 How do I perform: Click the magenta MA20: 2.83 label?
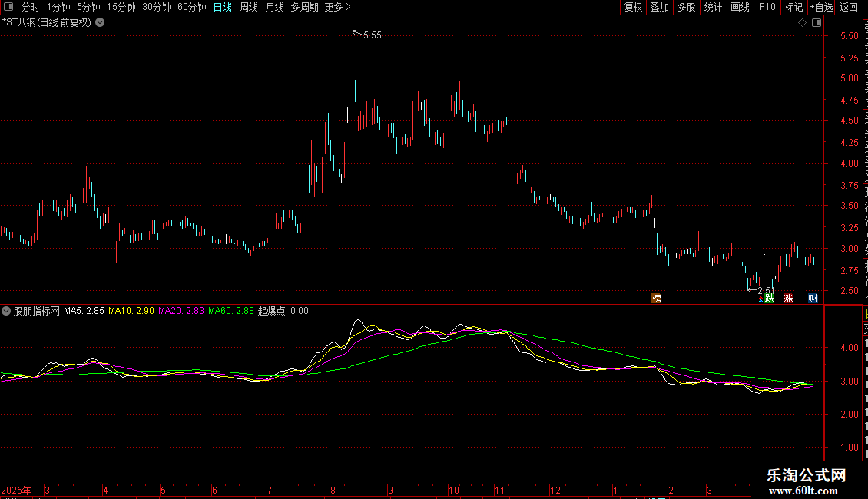tap(181, 311)
